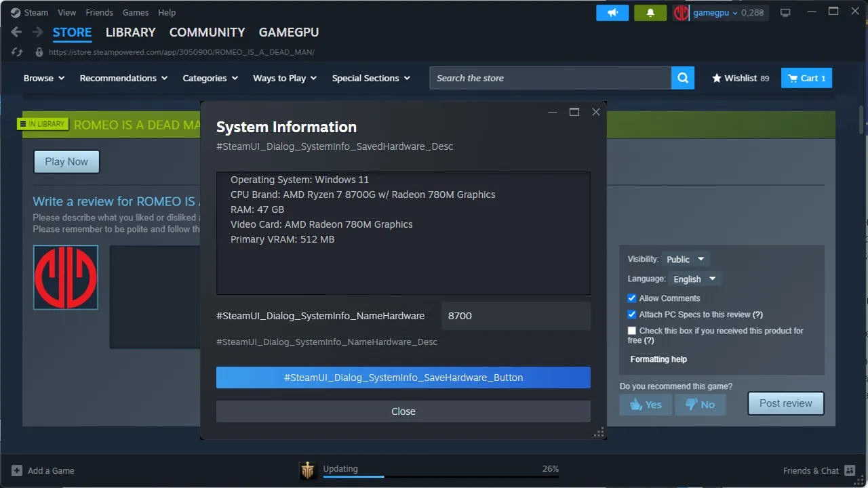
Task: Click the "RAM: 47 GB" line
Action: [x=257, y=209]
